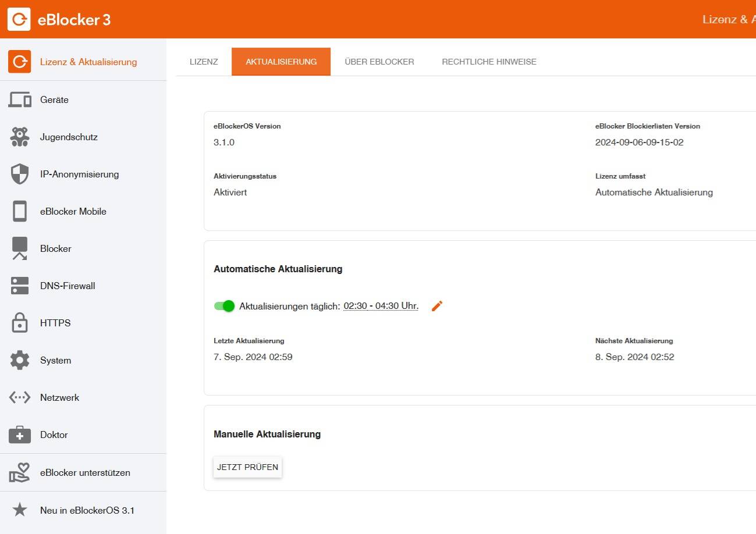Click the eBlocker Blockierlisten Version label

[x=648, y=126]
